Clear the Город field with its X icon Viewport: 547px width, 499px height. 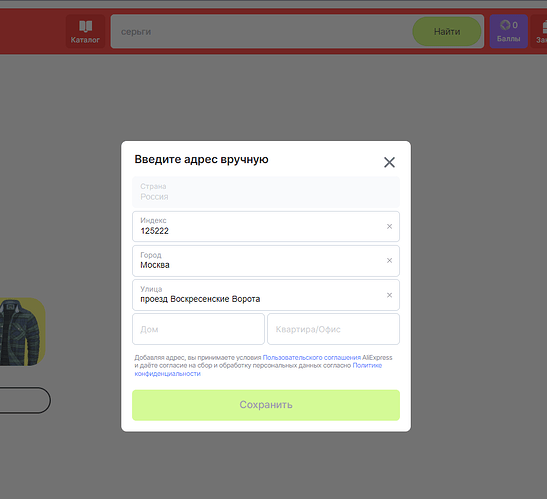(389, 261)
